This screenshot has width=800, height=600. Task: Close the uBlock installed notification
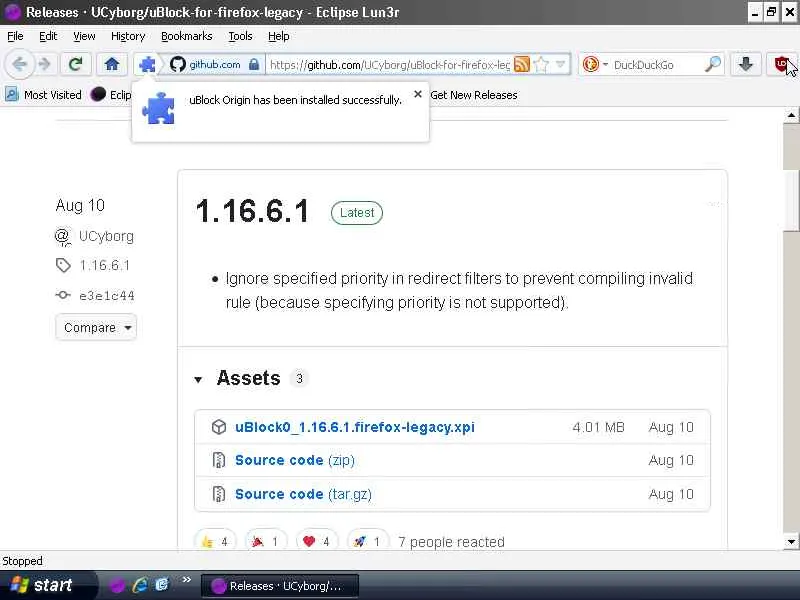tap(417, 94)
